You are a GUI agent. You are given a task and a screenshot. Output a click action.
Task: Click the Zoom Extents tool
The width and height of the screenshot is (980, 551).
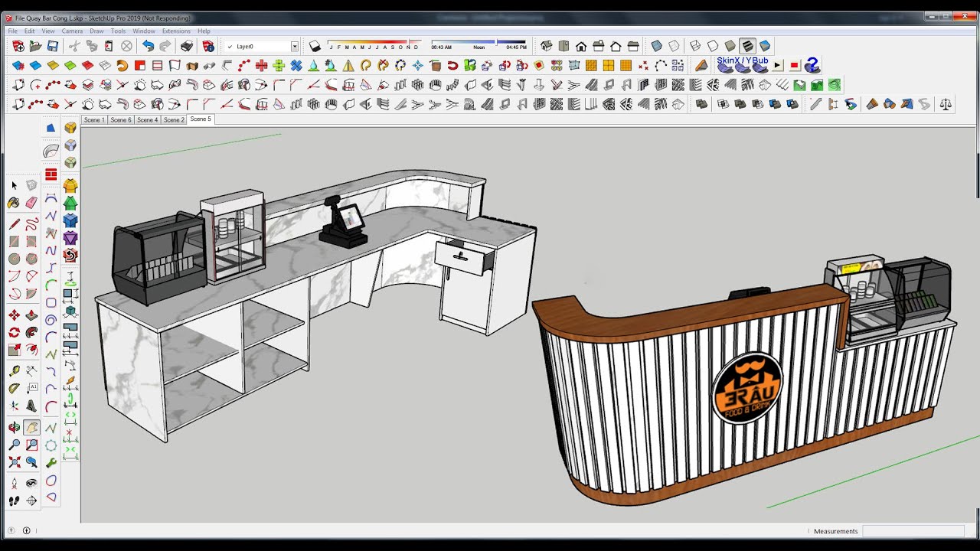[x=14, y=462]
